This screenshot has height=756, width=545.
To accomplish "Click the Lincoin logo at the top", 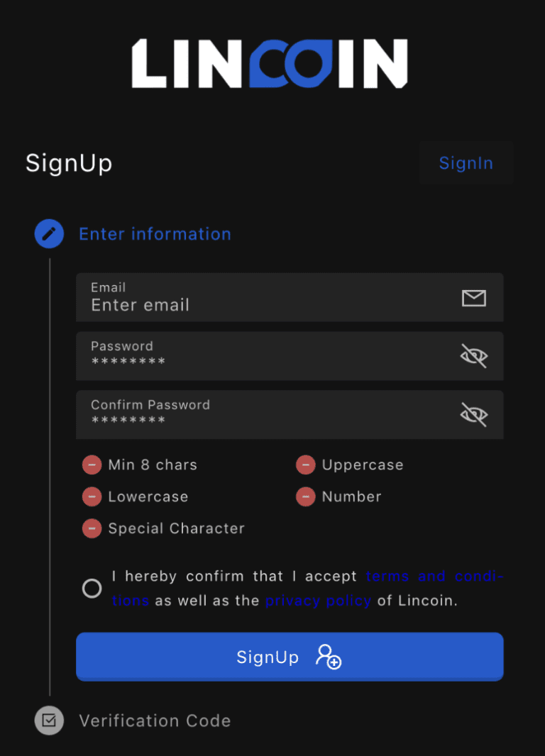I will point(270,62).
